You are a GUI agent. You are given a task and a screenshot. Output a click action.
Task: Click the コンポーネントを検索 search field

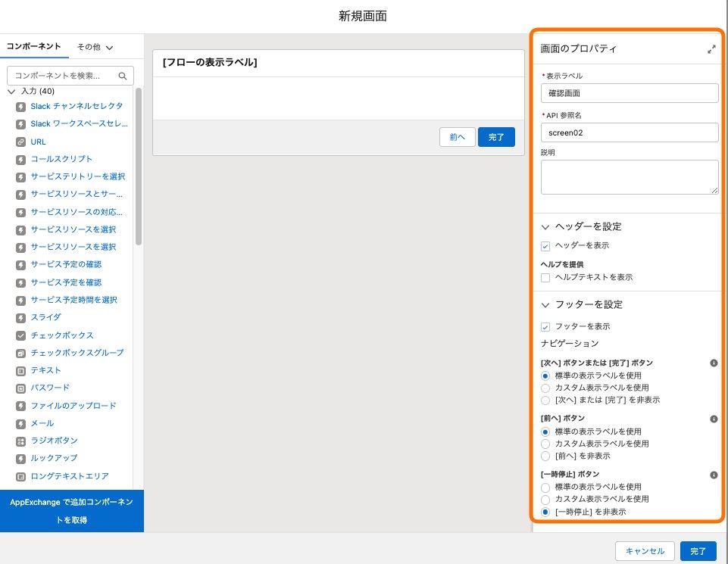tap(70, 76)
